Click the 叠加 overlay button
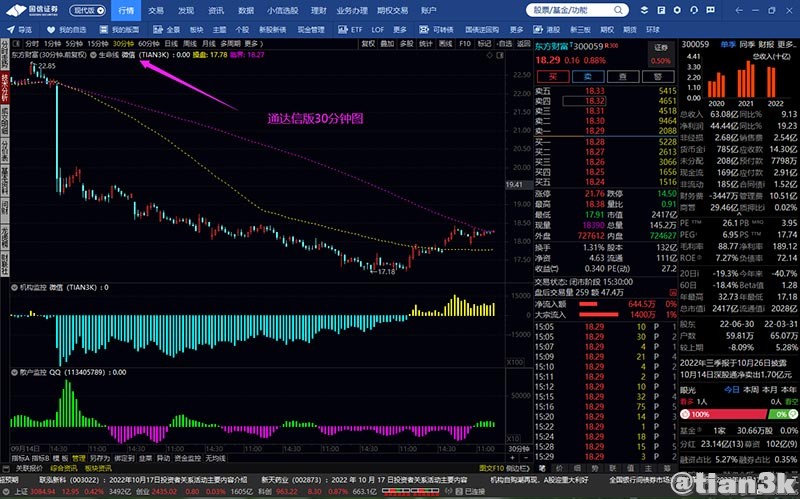The height and width of the screenshot is (499, 800). 387,44
